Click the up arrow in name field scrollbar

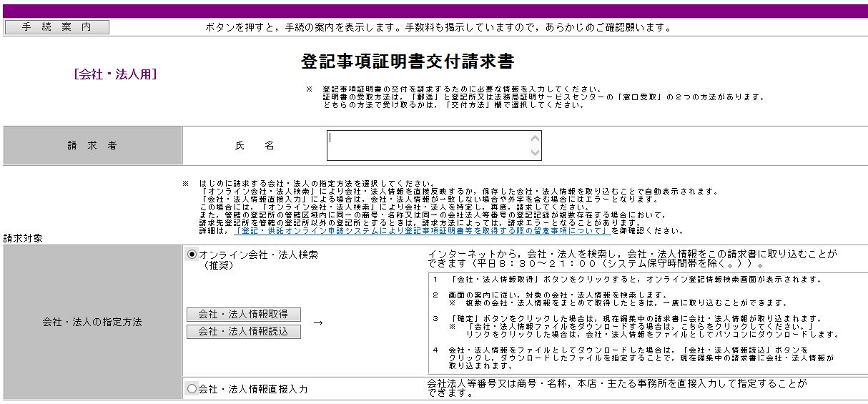[x=535, y=138]
